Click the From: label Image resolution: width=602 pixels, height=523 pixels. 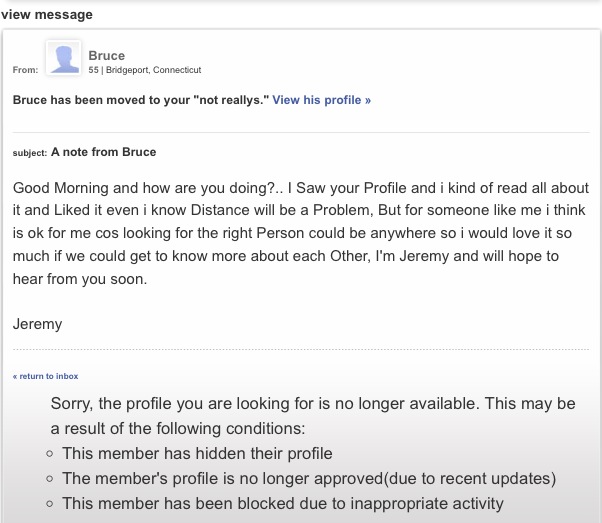(x=25, y=70)
